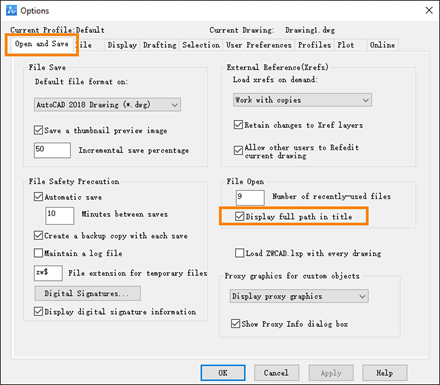Click the Help button
This screenshot has width=440, height=385.
point(385,373)
